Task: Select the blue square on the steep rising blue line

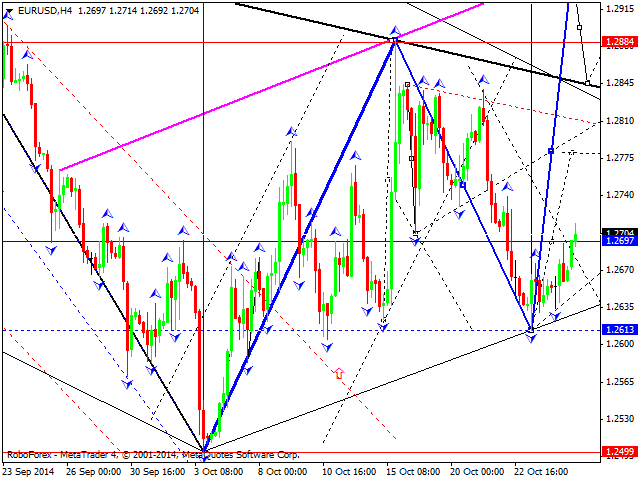Action: tap(551, 151)
